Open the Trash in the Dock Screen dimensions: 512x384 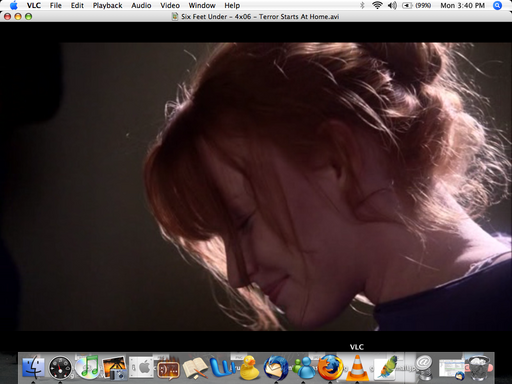click(x=479, y=368)
